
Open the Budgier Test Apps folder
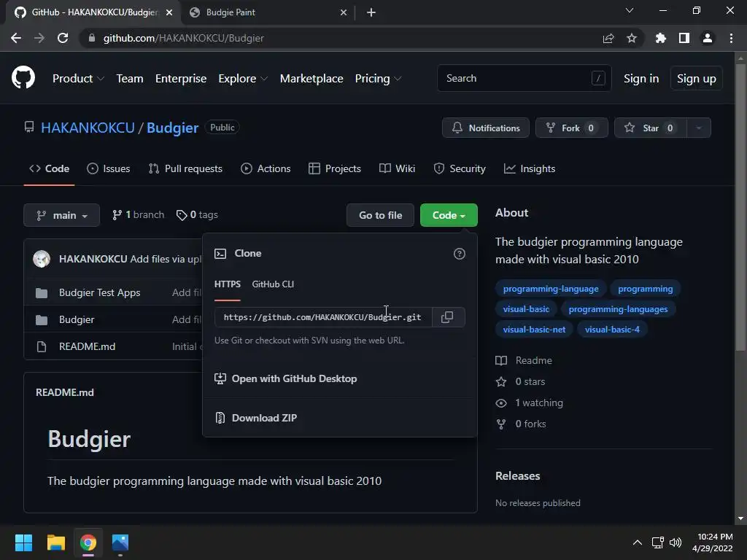(x=99, y=292)
